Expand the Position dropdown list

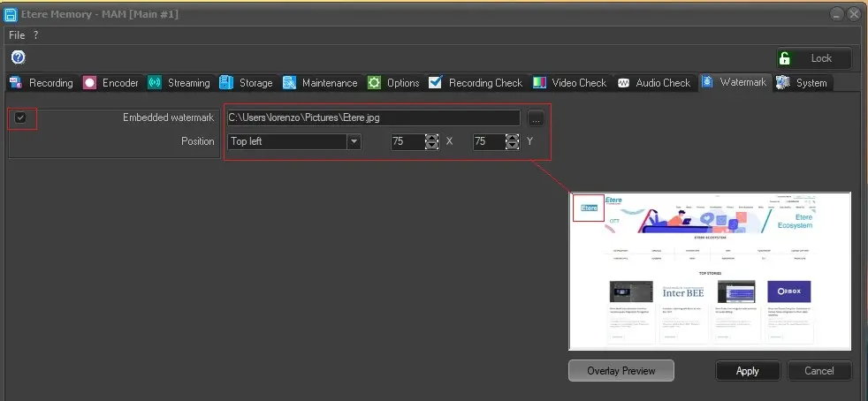(354, 141)
